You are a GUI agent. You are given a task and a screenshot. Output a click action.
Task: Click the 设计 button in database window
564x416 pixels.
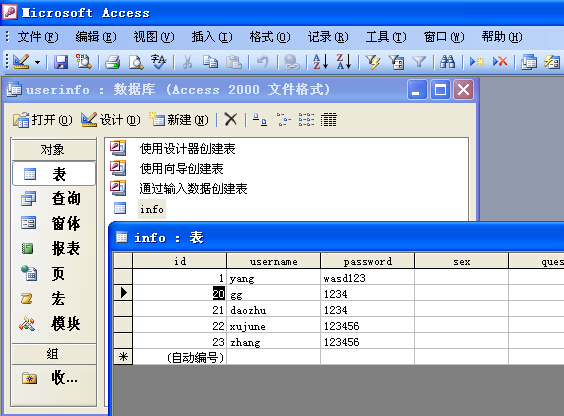(110, 120)
